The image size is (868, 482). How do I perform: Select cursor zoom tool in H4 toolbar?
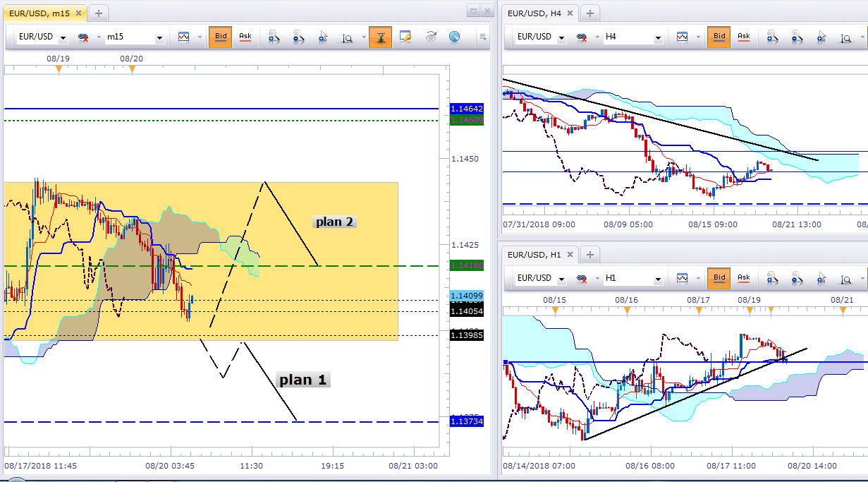(822, 37)
